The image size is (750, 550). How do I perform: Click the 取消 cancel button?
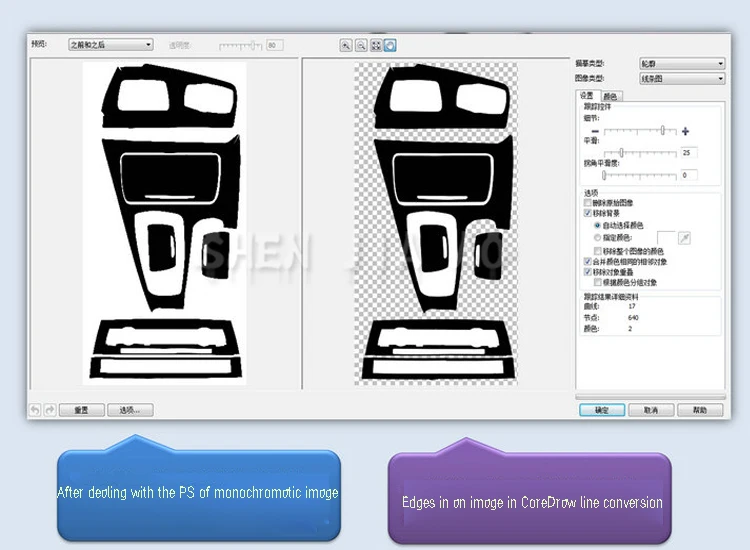(651, 410)
